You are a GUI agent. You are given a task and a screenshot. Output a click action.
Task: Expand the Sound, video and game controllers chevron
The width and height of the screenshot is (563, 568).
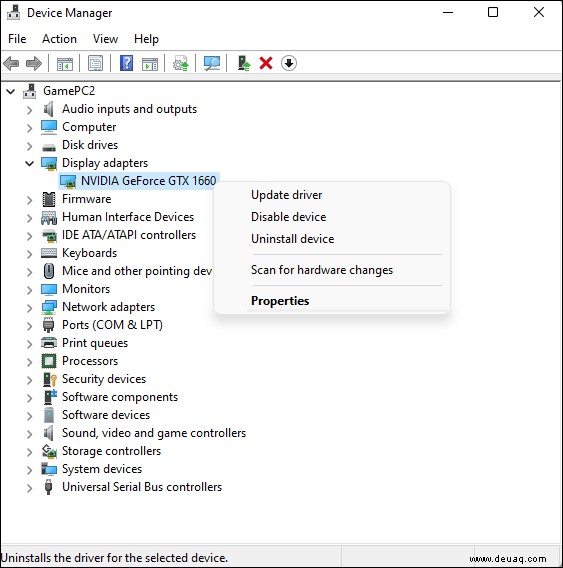click(29, 434)
